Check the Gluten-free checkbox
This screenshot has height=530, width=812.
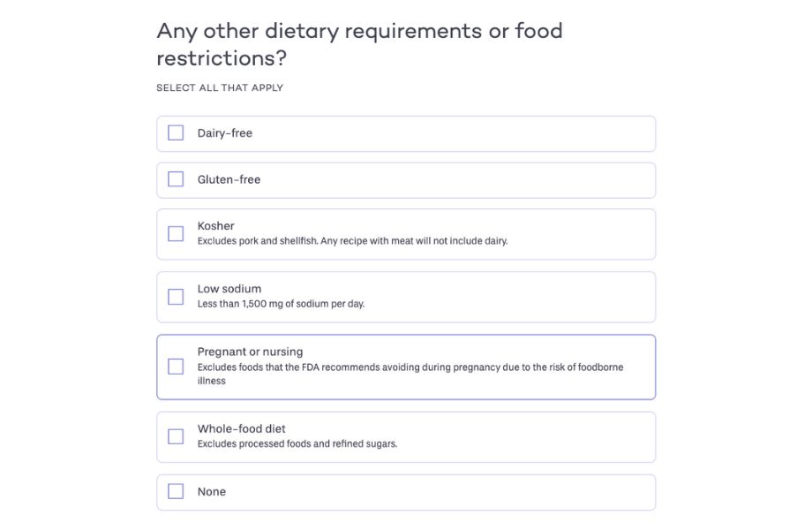[x=176, y=179]
